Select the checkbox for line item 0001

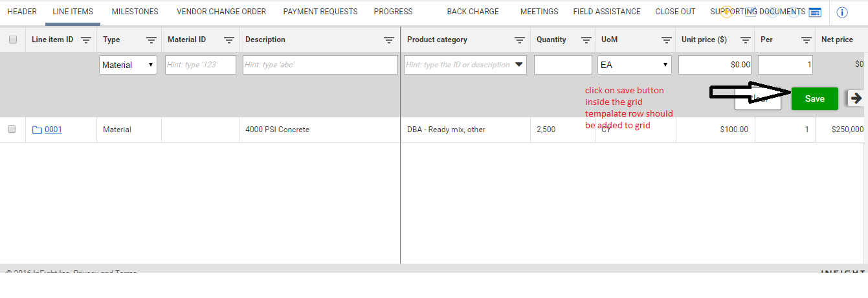(x=12, y=130)
